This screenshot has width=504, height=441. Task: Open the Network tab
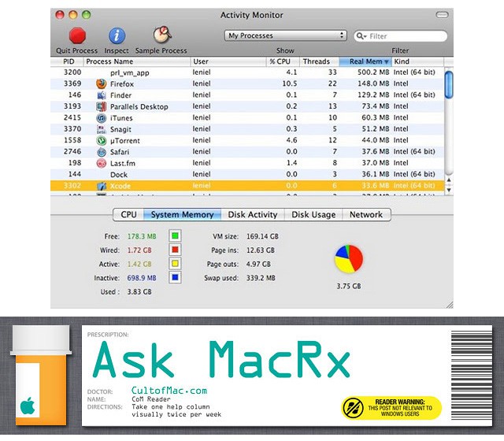click(365, 214)
